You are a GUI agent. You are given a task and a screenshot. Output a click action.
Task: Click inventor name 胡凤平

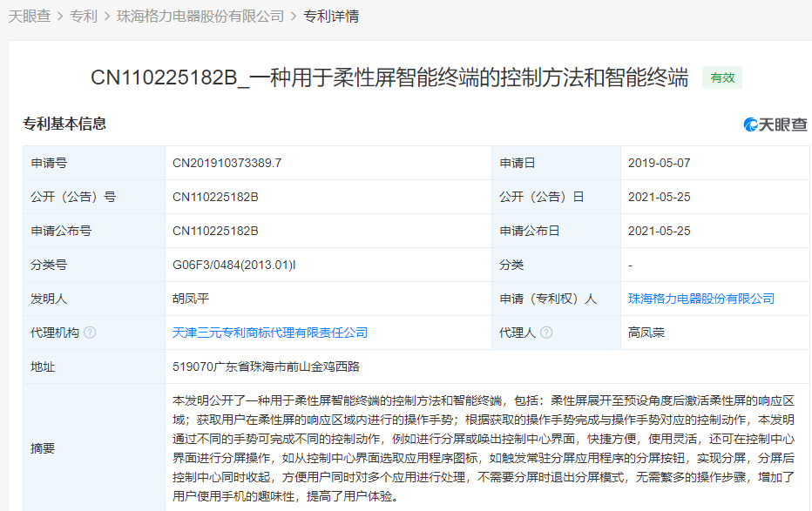(191, 299)
